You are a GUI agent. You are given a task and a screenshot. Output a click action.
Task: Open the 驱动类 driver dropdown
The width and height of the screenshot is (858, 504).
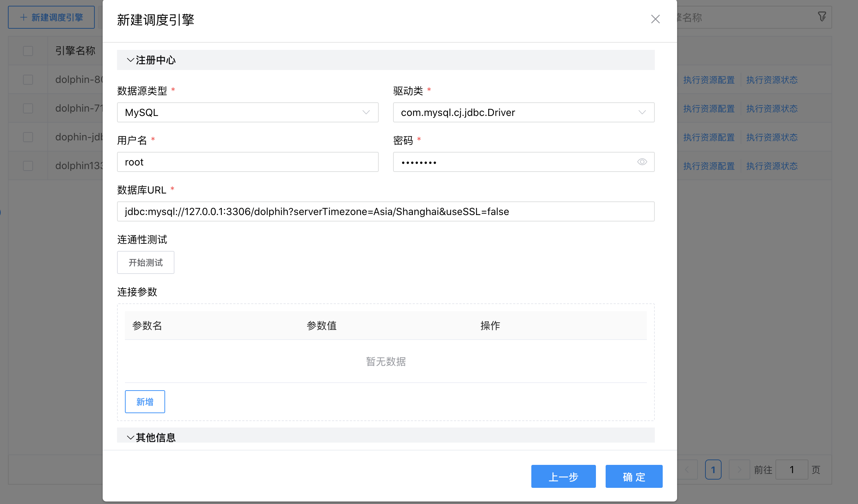point(524,112)
